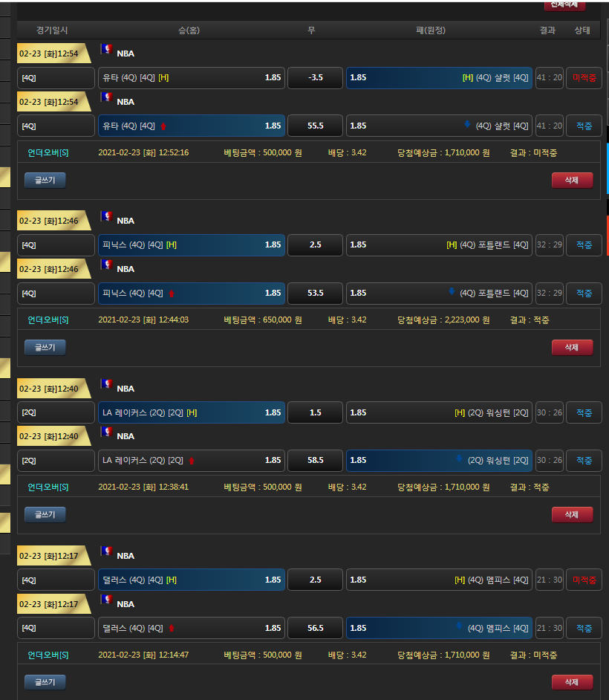Click blue down arrow beside 워싱턴 58.5 row
Image resolution: width=609 pixels, height=700 pixels.
(459, 459)
